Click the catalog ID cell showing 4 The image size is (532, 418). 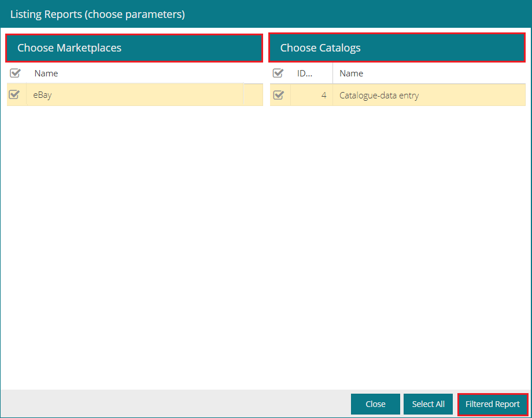(312, 95)
